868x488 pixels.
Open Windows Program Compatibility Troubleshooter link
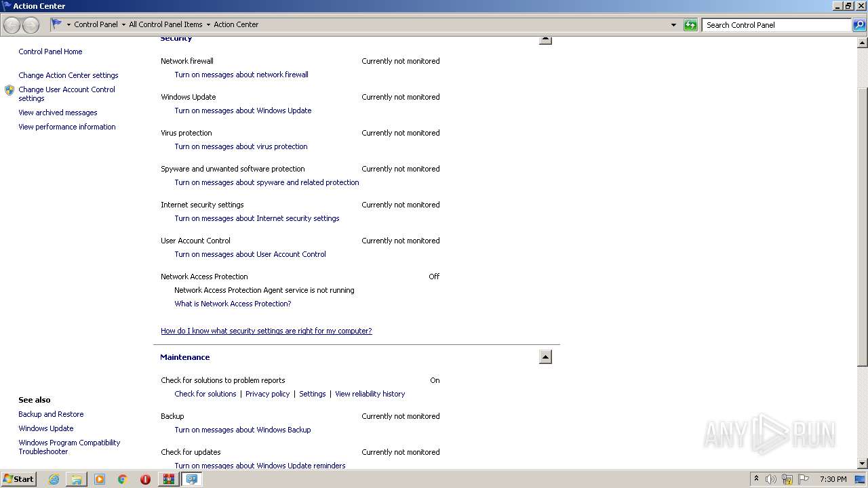[69, 447]
